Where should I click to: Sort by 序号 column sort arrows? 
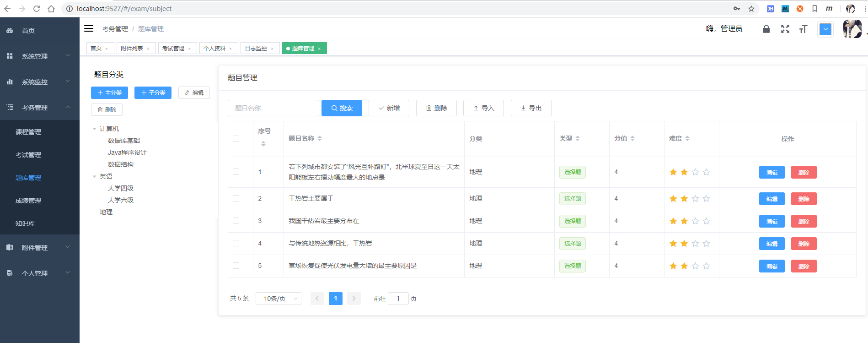tap(263, 144)
